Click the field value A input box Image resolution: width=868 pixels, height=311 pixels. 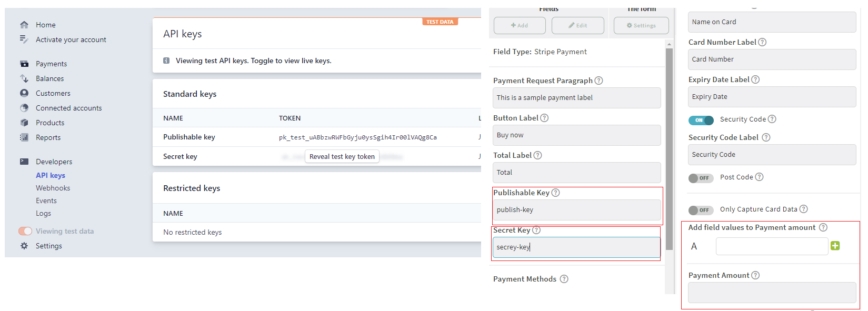coord(772,246)
